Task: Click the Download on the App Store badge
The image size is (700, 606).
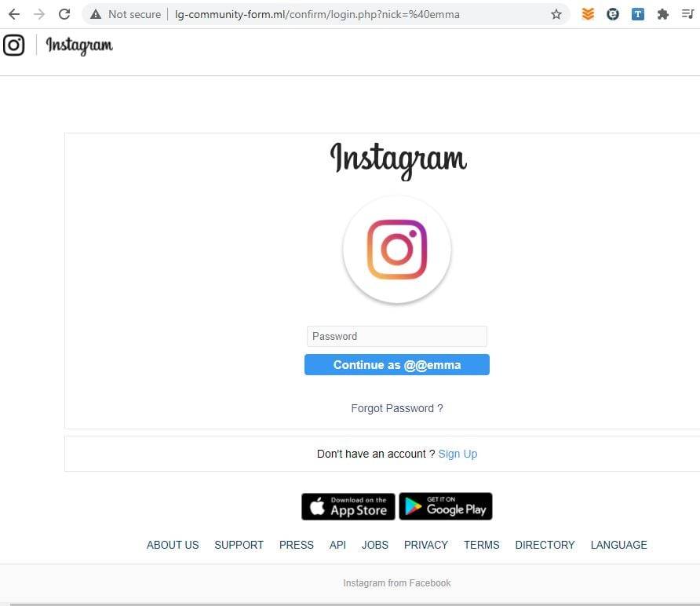Action: pos(348,506)
